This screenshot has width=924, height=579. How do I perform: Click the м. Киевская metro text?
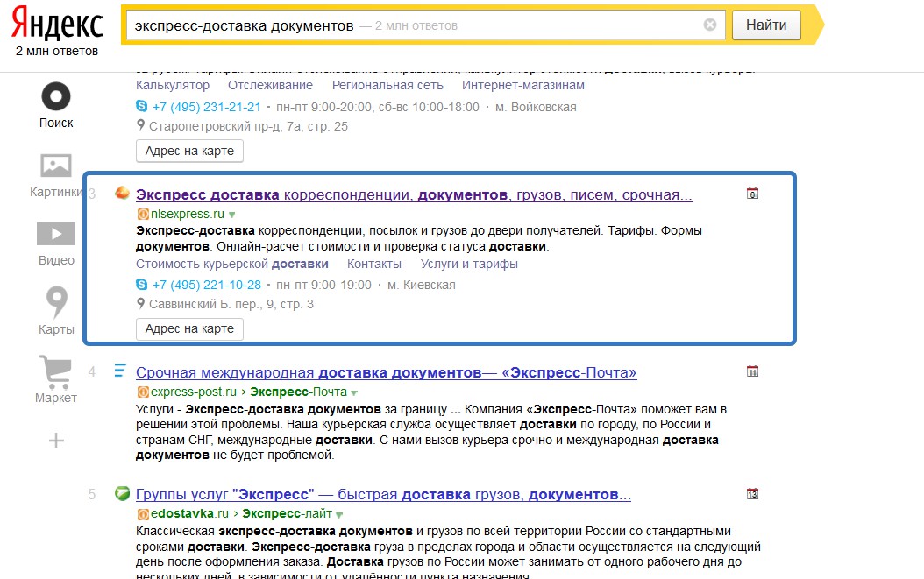(422, 285)
